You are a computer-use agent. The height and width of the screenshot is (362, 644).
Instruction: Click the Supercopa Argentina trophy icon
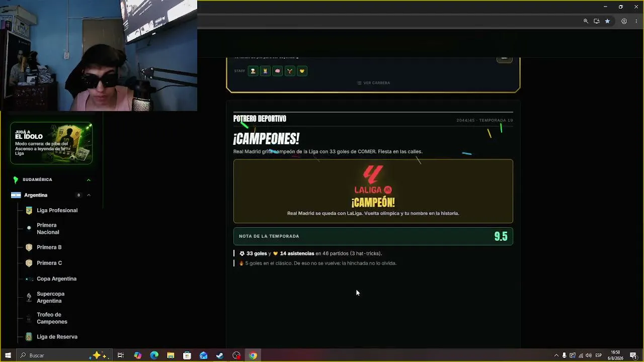pyautogui.click(x=29, y=297)
